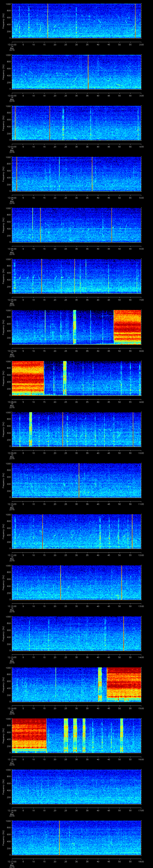Click the '12:17:00' start time label
This screenshot has width=153, height=868.
(x=12, y=861)
